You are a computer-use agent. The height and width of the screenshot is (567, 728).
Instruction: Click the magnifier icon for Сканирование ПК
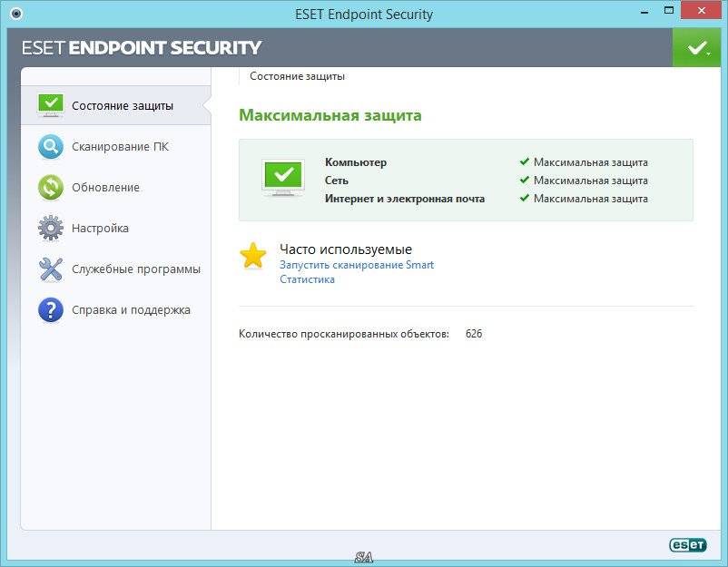pyautogui.click(x=51, y=147)
